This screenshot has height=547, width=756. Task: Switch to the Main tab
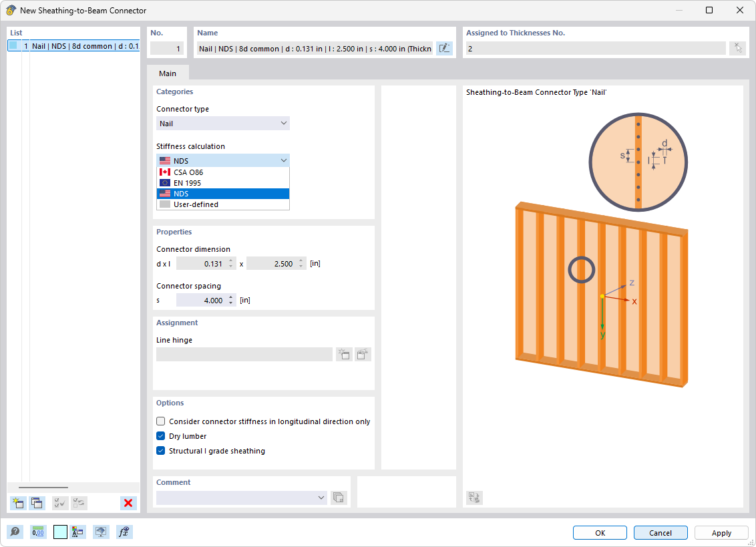click(x=167, y=73)
